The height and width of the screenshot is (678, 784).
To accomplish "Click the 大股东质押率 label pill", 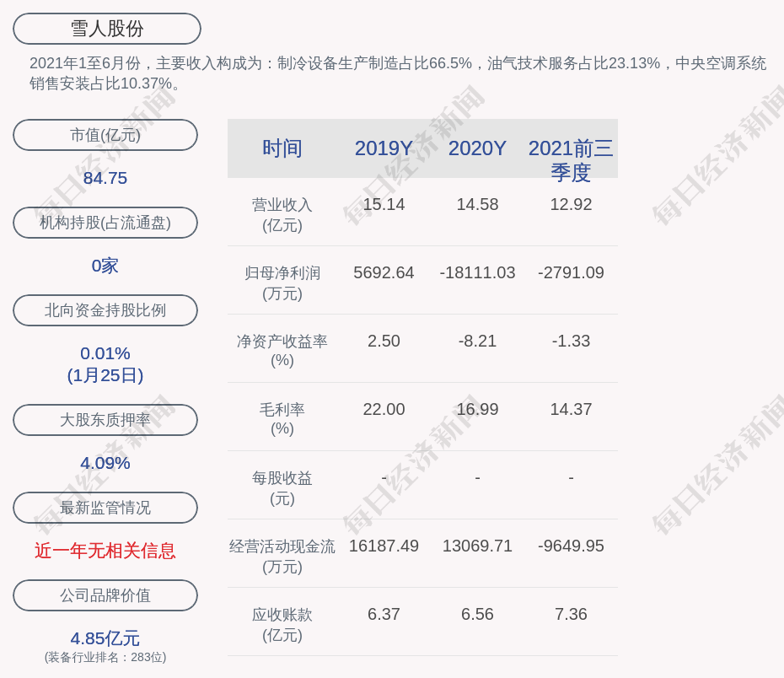I will pyautogui.click(x=105, y=419).
